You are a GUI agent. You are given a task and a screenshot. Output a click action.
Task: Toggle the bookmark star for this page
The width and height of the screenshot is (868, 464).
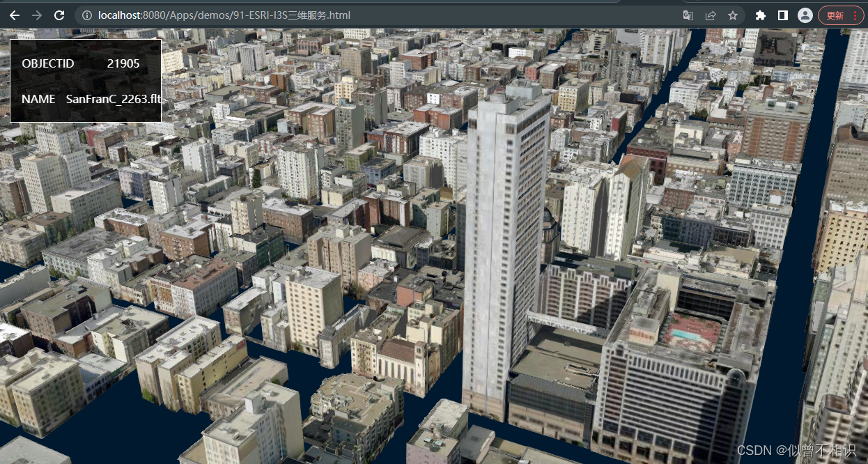[732, 15]
